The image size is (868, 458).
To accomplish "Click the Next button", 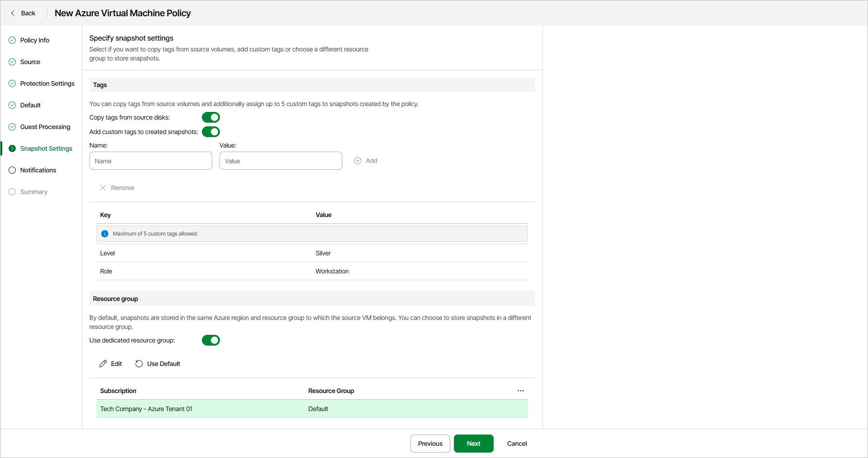I will tap(473, 444).
